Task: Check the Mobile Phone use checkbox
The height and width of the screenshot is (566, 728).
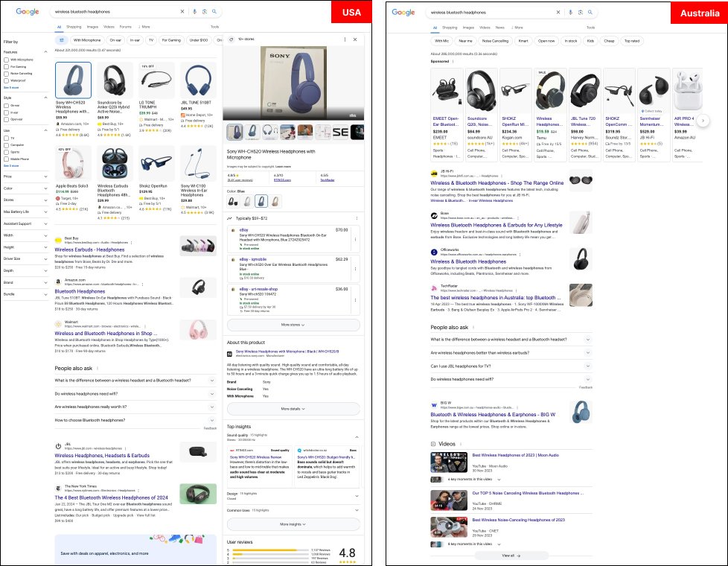Action: tap(6, 159)
